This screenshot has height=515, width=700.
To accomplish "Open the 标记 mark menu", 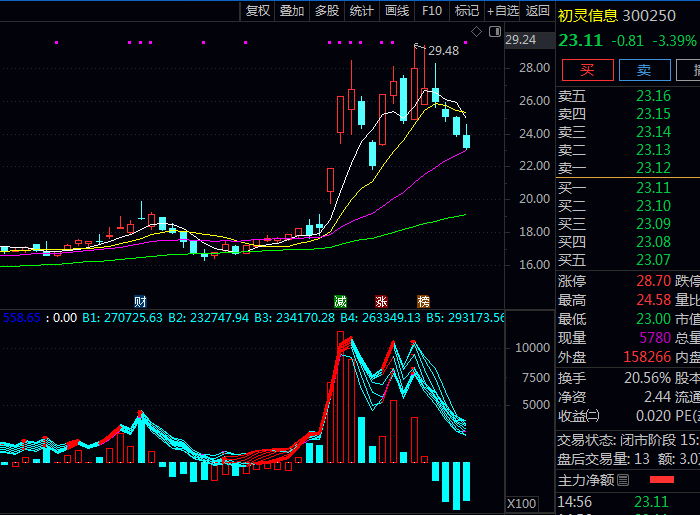I will click(466, 11).
